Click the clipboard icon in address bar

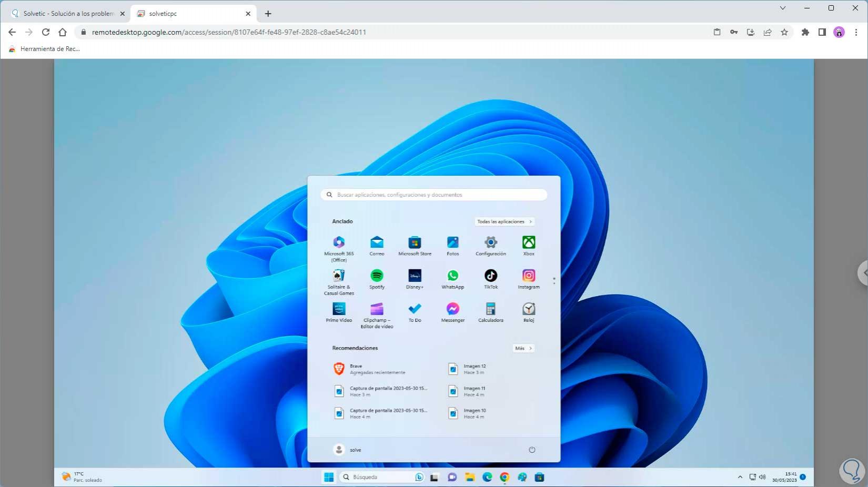tap(717, 32)
